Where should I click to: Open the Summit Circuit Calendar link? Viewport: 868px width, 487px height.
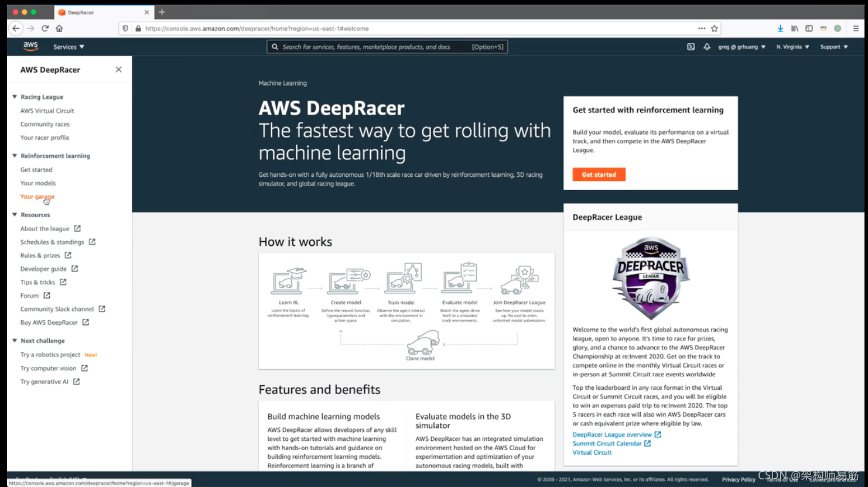tap(607, 444)
